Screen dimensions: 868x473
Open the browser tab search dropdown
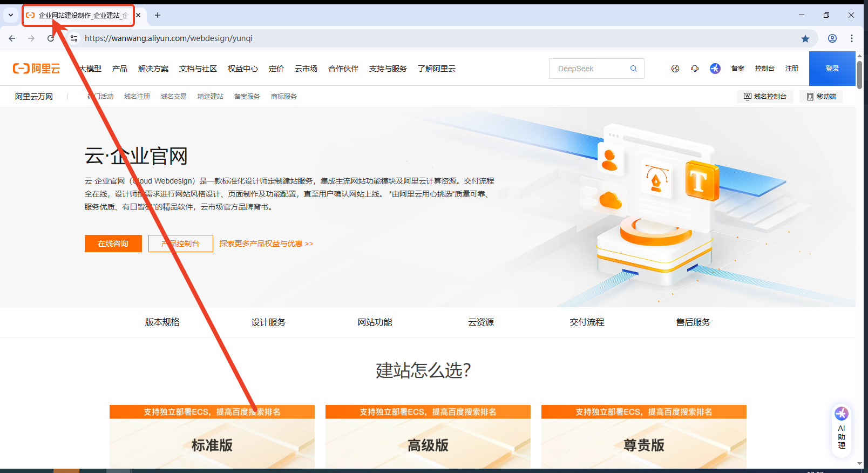click(11, 15)
